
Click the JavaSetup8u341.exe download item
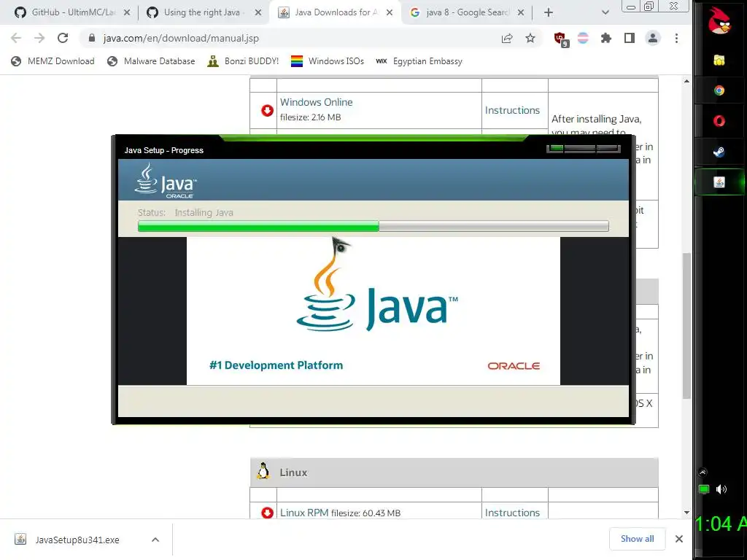coord(87,540)
